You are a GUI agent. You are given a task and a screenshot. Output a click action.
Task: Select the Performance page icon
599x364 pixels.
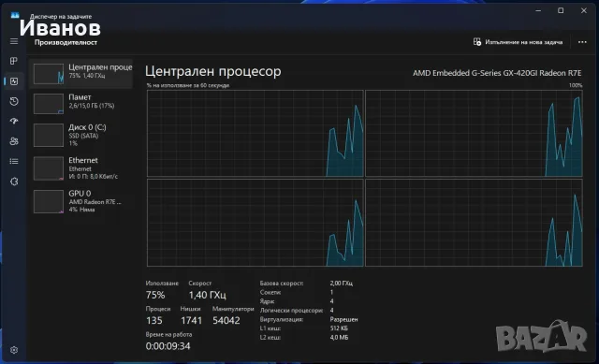pyautogui.click(x=14, y=81)
